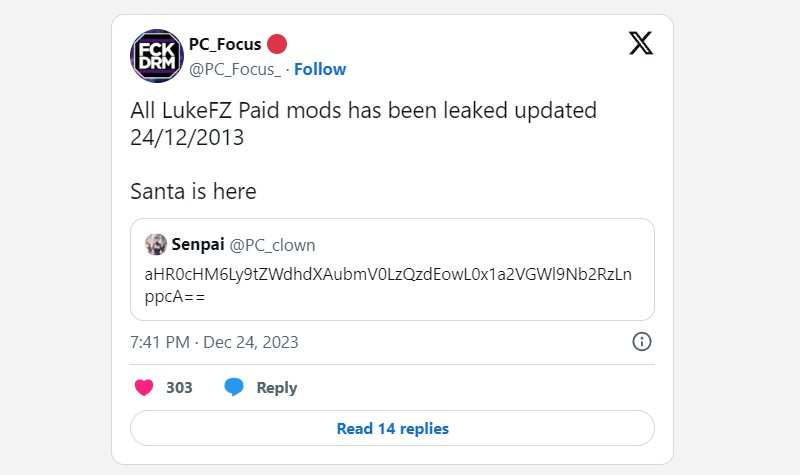
Task: Click the info circle icon
Action: [x=642, y=342]
